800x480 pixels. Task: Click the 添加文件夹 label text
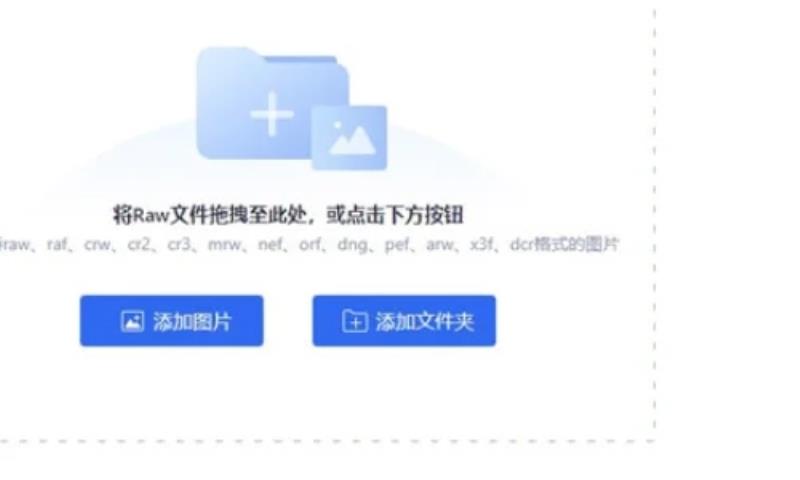(x=424, y=322)
